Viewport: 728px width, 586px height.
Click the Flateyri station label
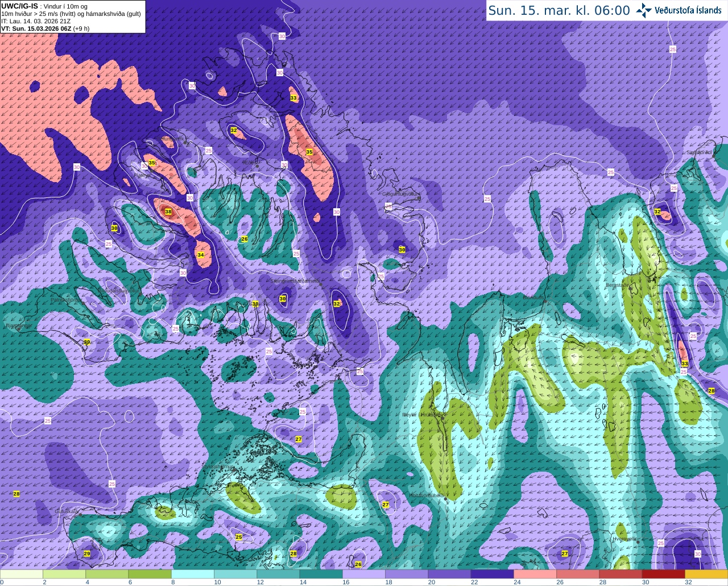point(142,175)
